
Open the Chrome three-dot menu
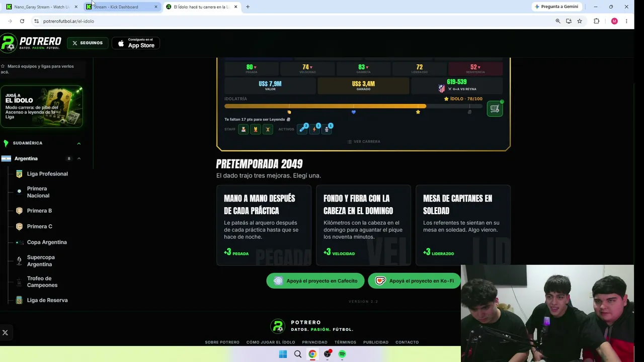[x=626, y=21]
